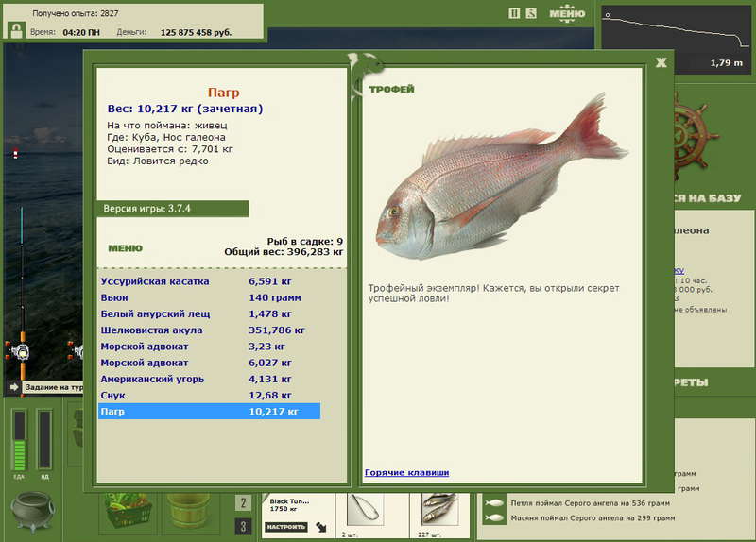Select tackle slot number 2

tap(243, 503)
